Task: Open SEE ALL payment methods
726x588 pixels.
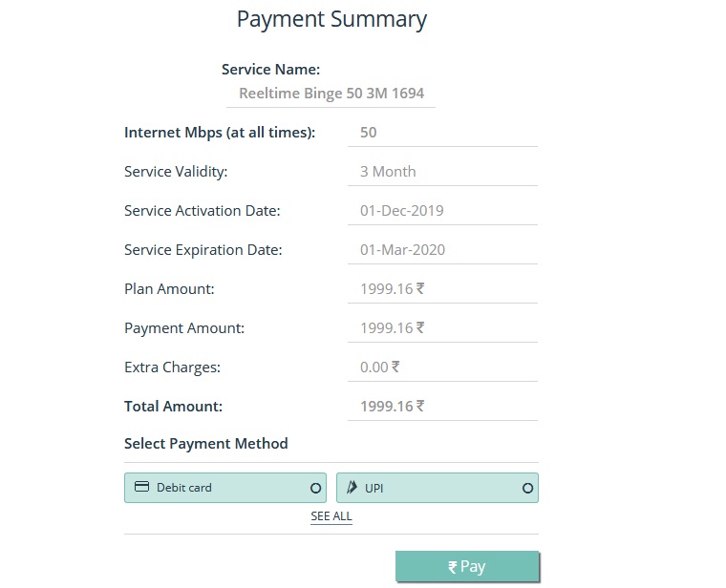Action: (331, 516)
